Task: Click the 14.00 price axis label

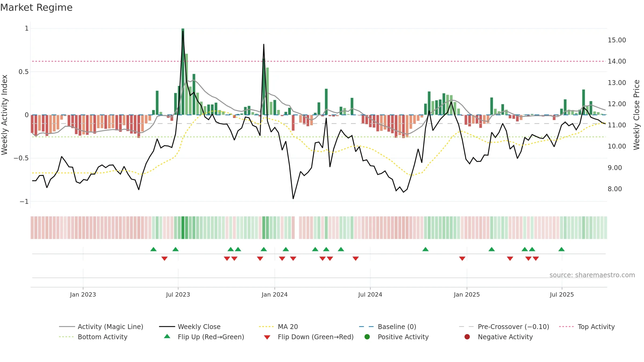Action: click(x=617, y=61)
